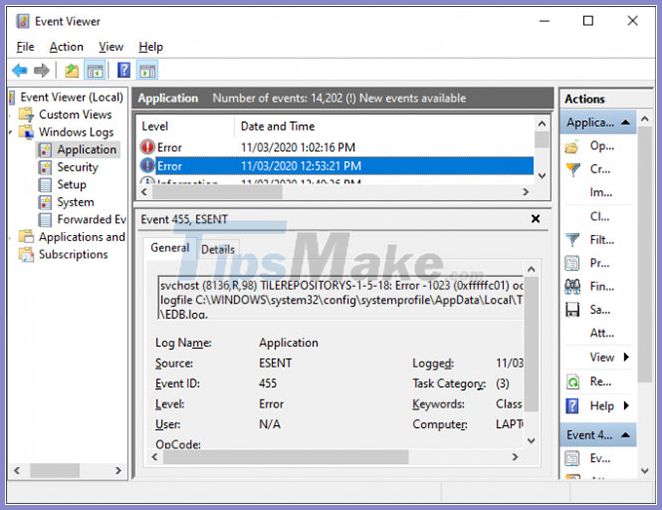Image resolution: width=662 pixels, height=510 pixels.
Task: Click the System log icon in the tree
Action: (x=45, y=202)
